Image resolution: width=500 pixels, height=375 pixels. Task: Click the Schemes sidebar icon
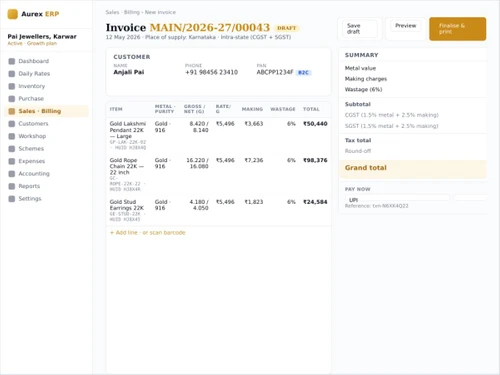tap(12, 149)
